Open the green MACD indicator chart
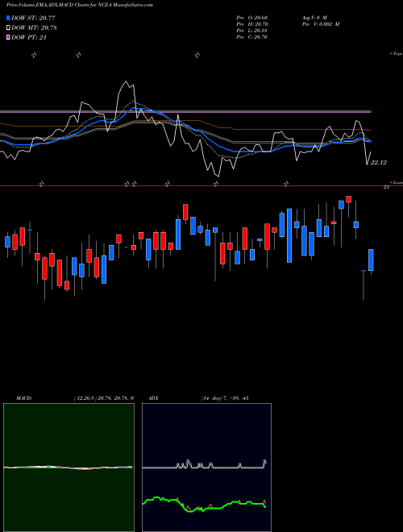Image resolution: width=403 pixels, height=532 pixels. pyautogui.click(x=69, y=468)
